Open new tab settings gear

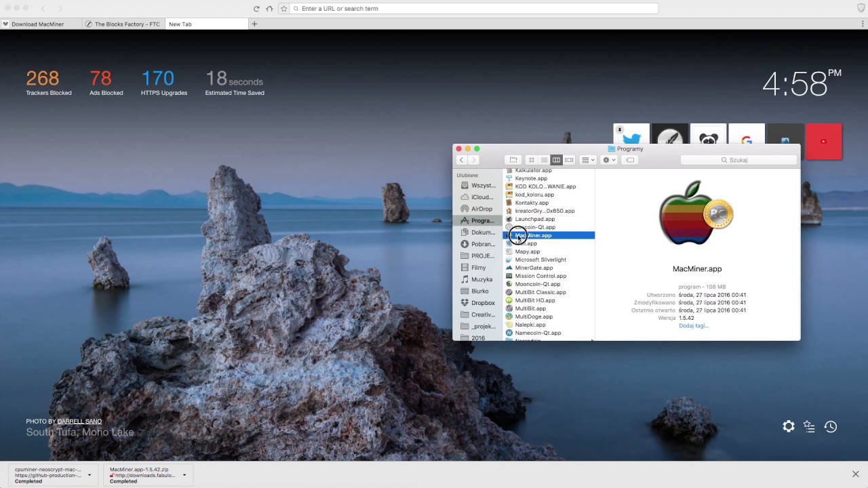(788, 426)
